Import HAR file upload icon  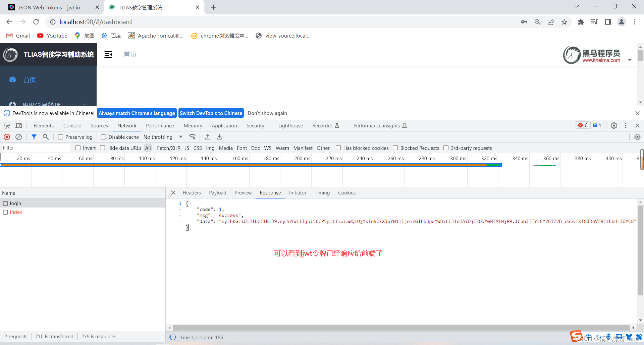pyautogui.click(x=208, y=137)
